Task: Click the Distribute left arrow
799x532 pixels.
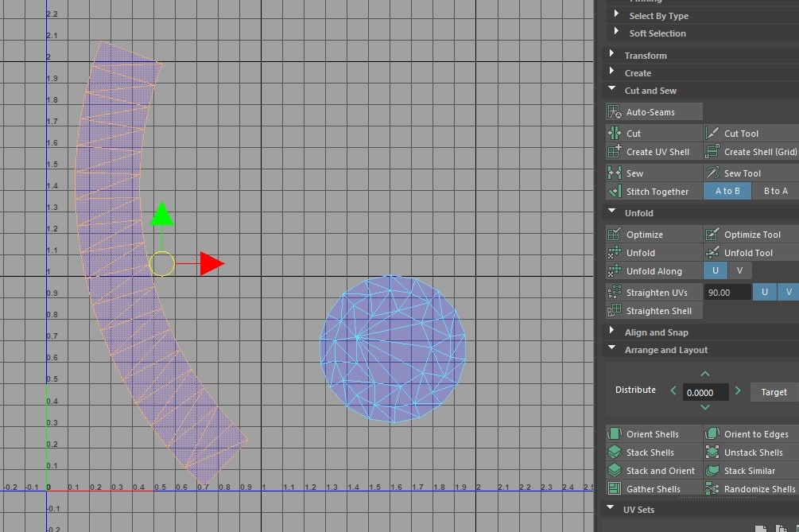Action: (673, 390)
